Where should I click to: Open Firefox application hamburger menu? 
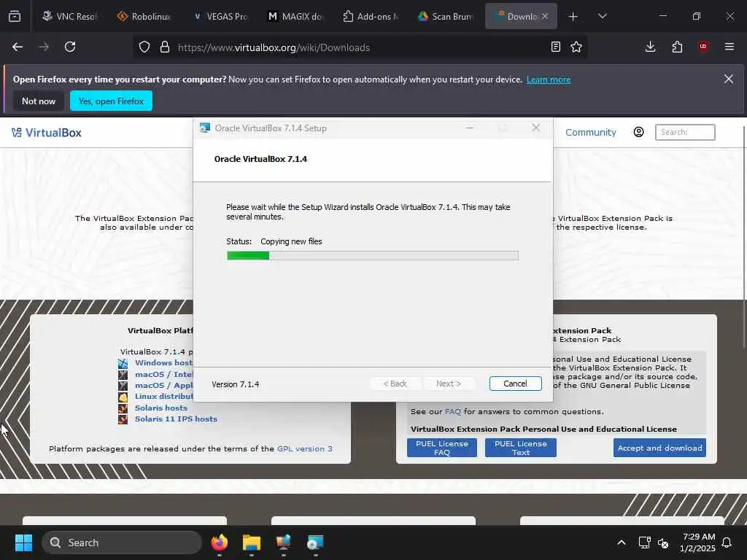[729, 47]
